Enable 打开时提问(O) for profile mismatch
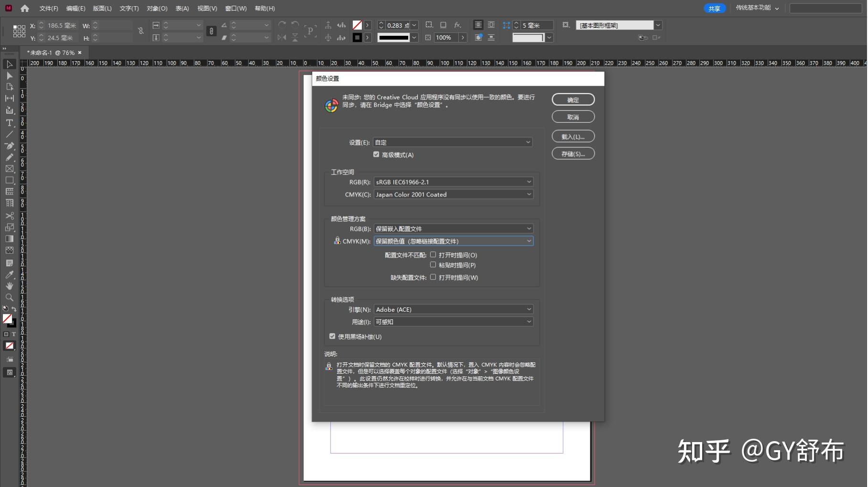 point(433,254)
